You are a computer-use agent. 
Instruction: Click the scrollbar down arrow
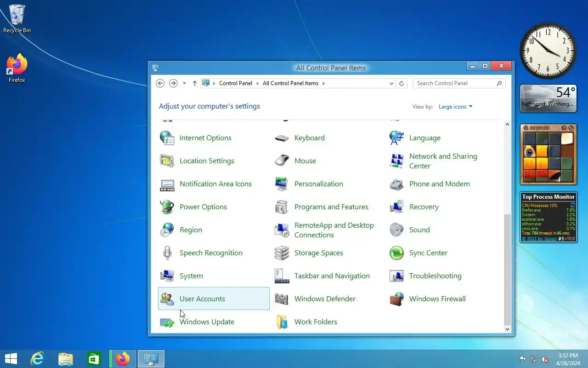(507, 329)
